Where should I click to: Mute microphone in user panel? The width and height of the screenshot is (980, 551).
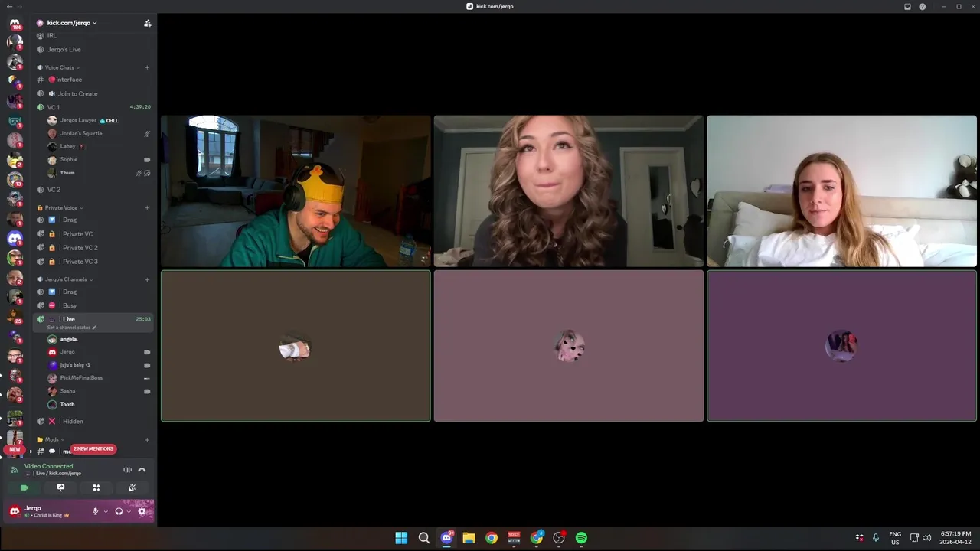pyautogui.click(x=95, y=511)
